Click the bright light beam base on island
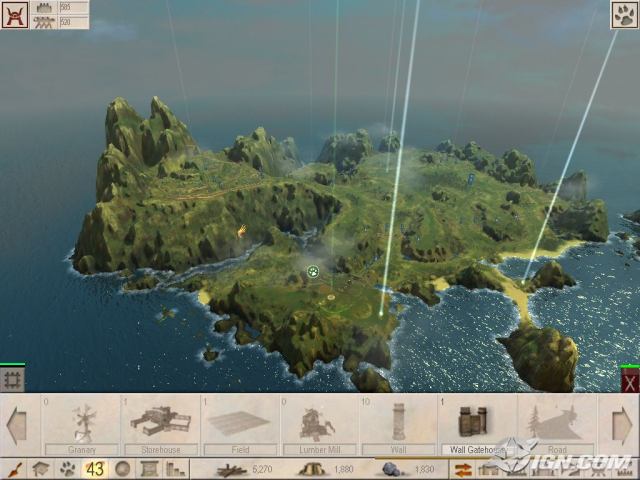 [x=381, y=313]
